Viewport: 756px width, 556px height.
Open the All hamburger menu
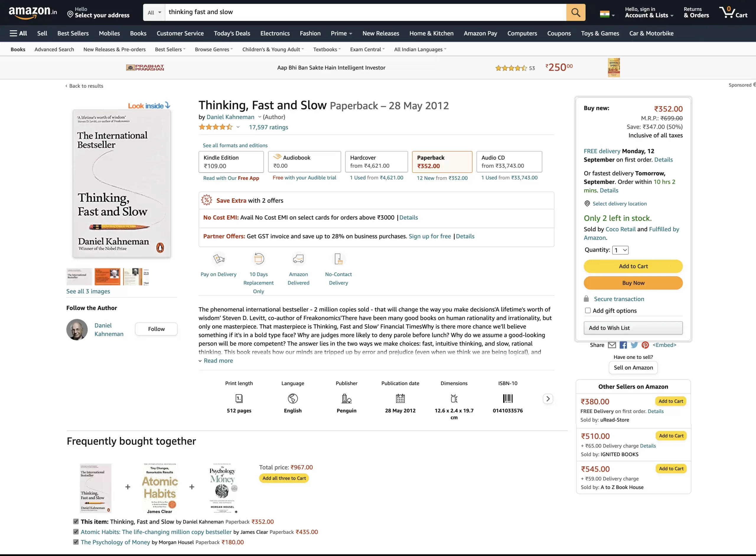click(x=18, y=33)
